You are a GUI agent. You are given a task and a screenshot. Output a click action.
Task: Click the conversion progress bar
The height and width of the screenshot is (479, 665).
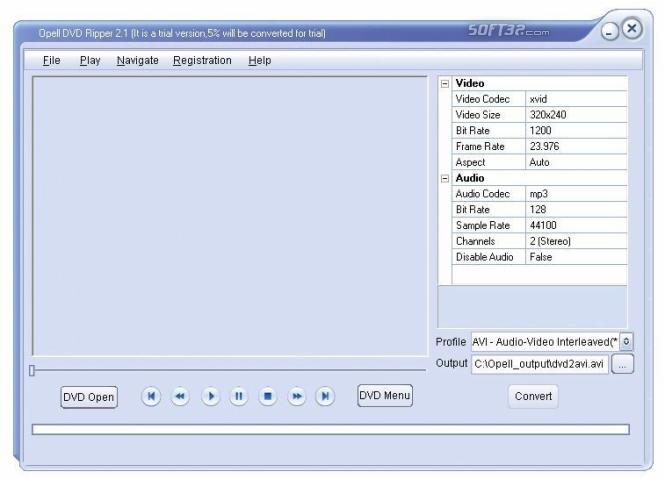click(x=330, y=429)
